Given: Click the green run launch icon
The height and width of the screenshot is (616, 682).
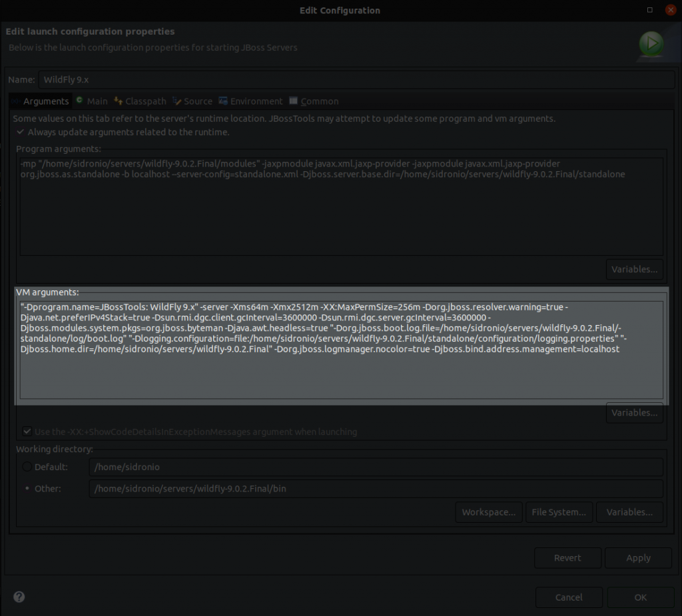Looking at the screenshot, I should click(651, 43).
